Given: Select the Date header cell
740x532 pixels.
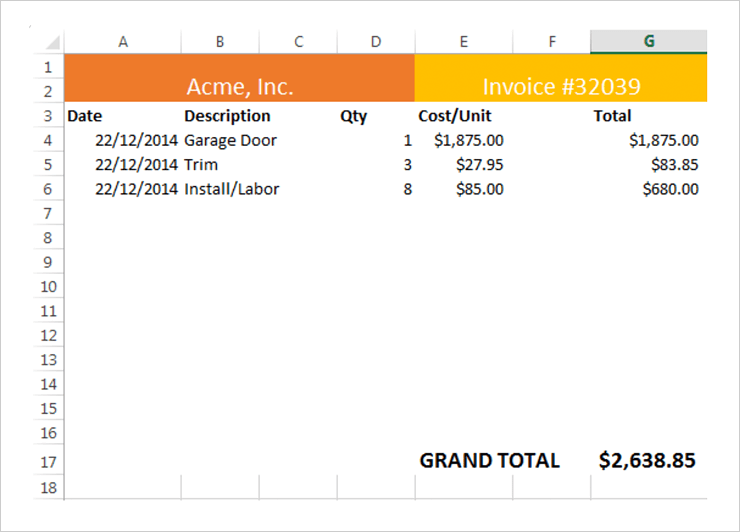Looking at the screenshot, I should [123, 116].
